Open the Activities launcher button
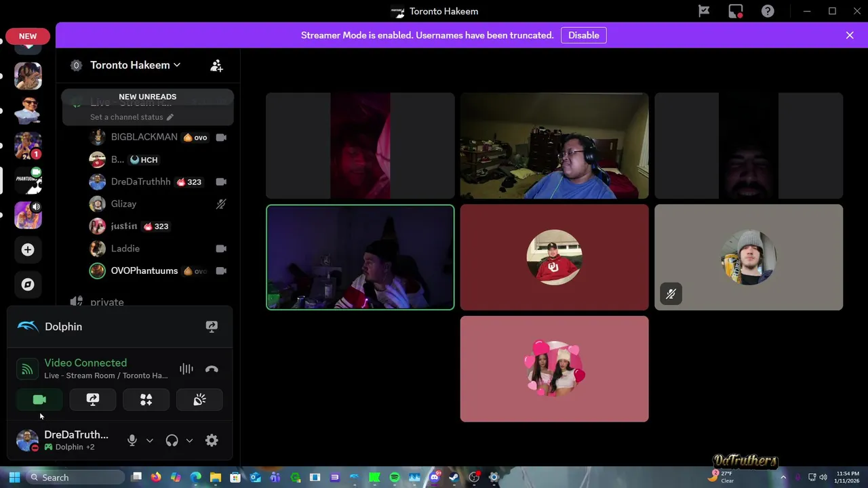Viewport: 868px width, 488px height. point(146,400)
